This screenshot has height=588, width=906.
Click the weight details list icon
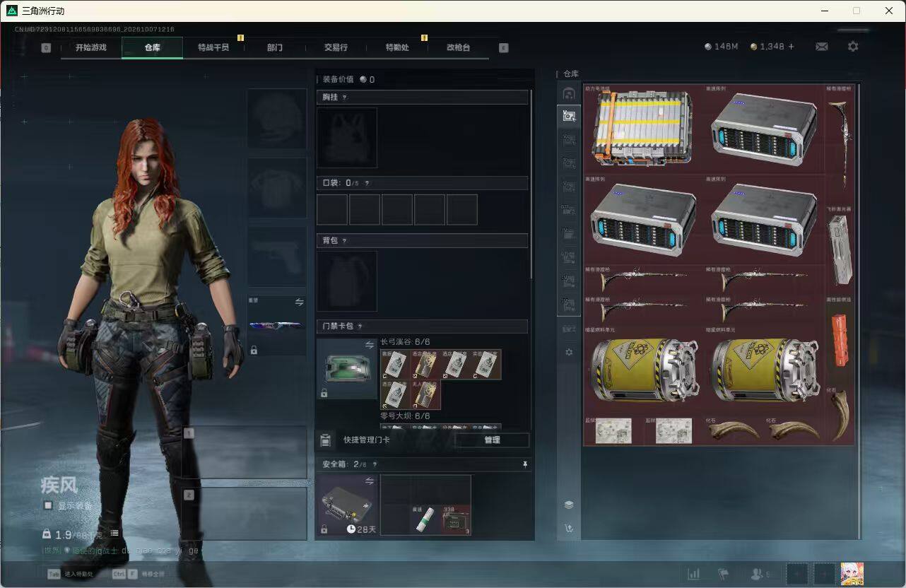coord(114,534)
